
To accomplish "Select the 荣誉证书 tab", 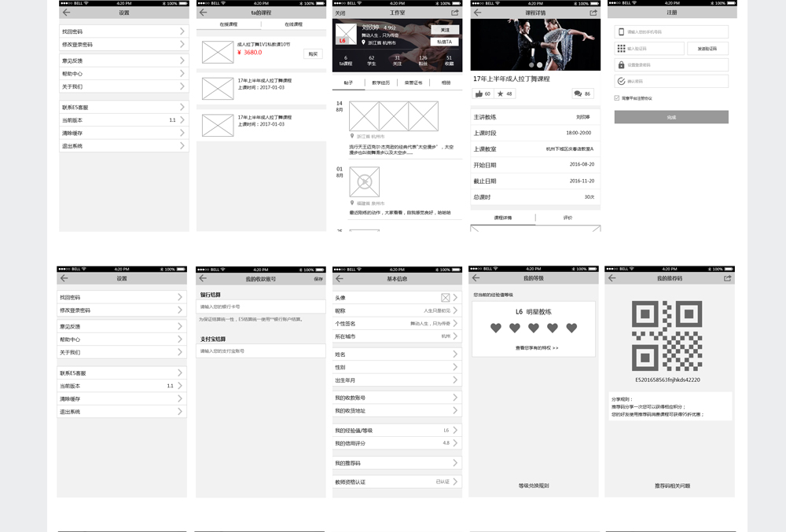I will point(413,83).
